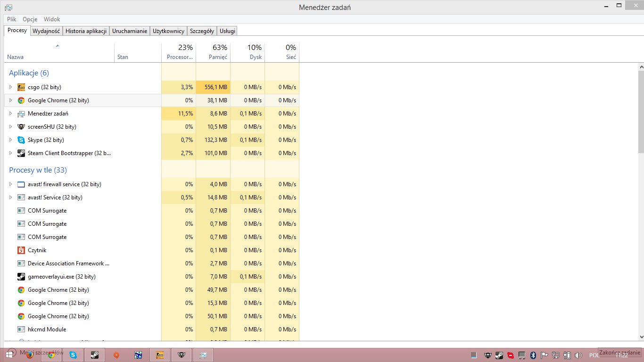Sort by the Dysk column header
644x362 pixels.
pyautogui.click(x=248, y=52)
